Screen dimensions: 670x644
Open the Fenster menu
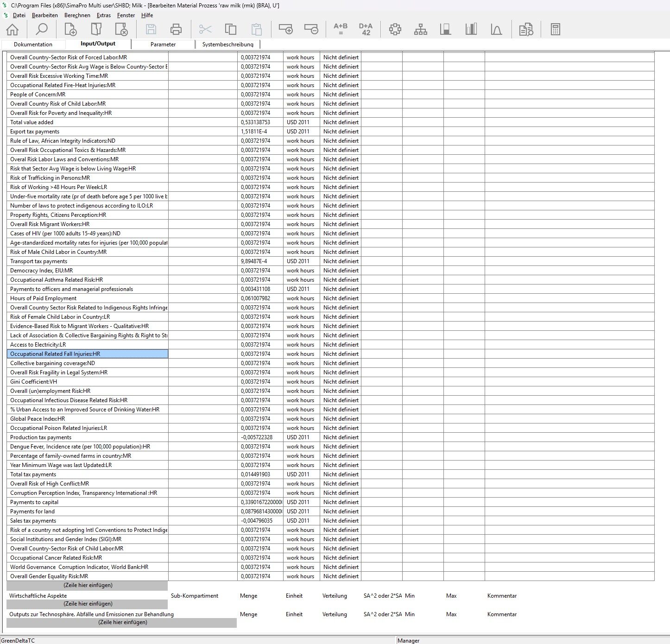coord(126,15)
